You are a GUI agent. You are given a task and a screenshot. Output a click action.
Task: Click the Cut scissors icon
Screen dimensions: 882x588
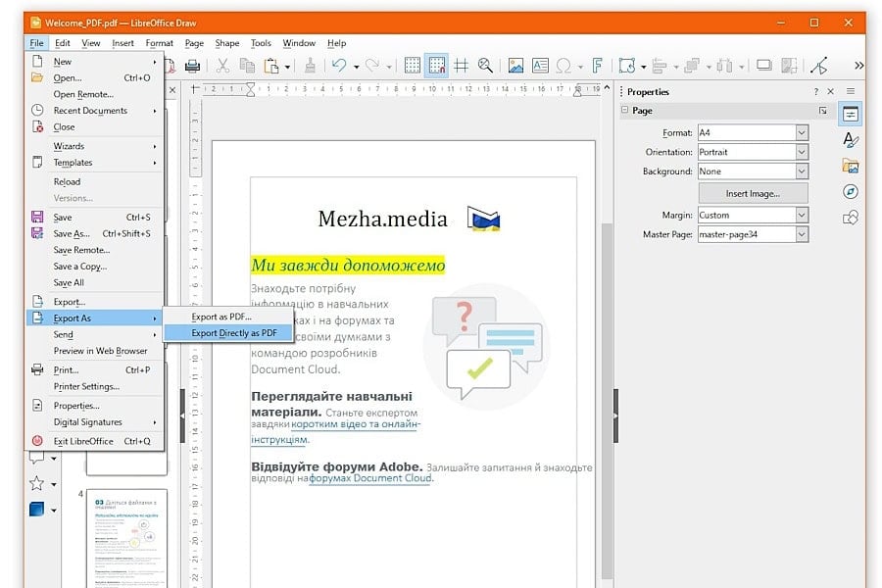(x=222, y=66)
